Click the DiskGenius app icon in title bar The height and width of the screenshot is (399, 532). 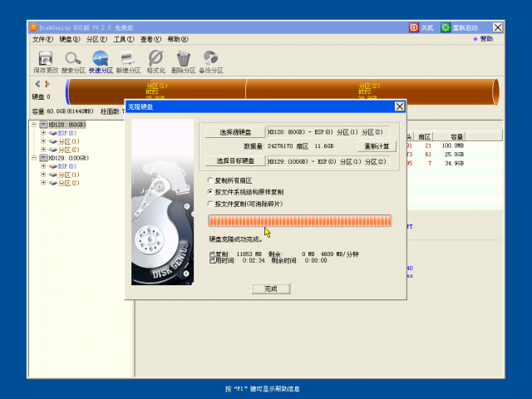click(x=33, y=27)
